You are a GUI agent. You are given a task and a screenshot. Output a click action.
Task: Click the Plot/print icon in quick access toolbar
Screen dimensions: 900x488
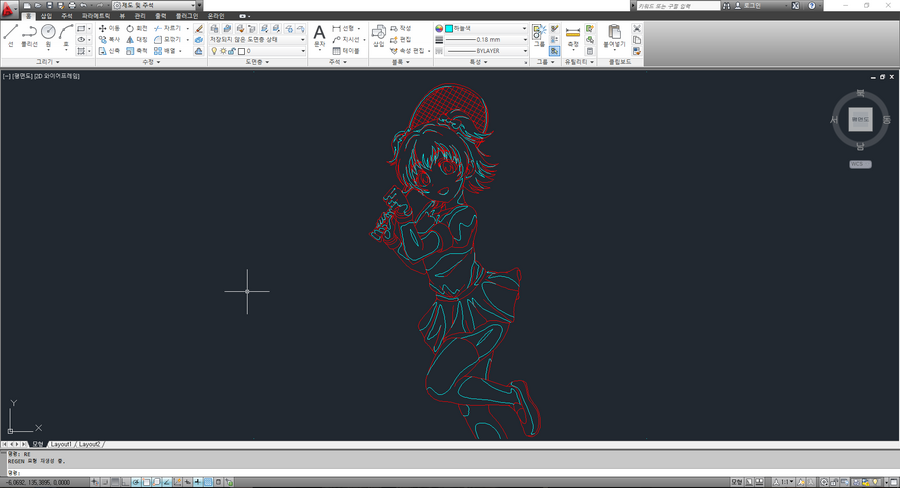[x=72, y=5]
